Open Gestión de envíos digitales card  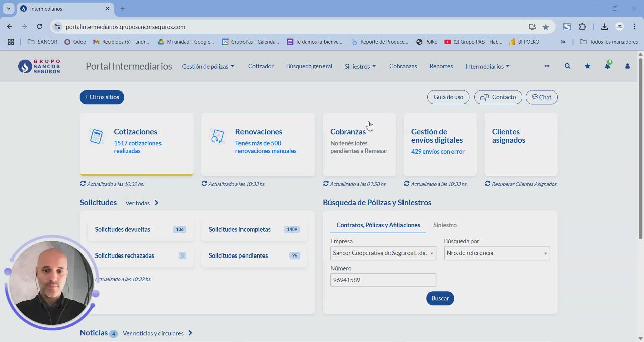pos(440,144)
